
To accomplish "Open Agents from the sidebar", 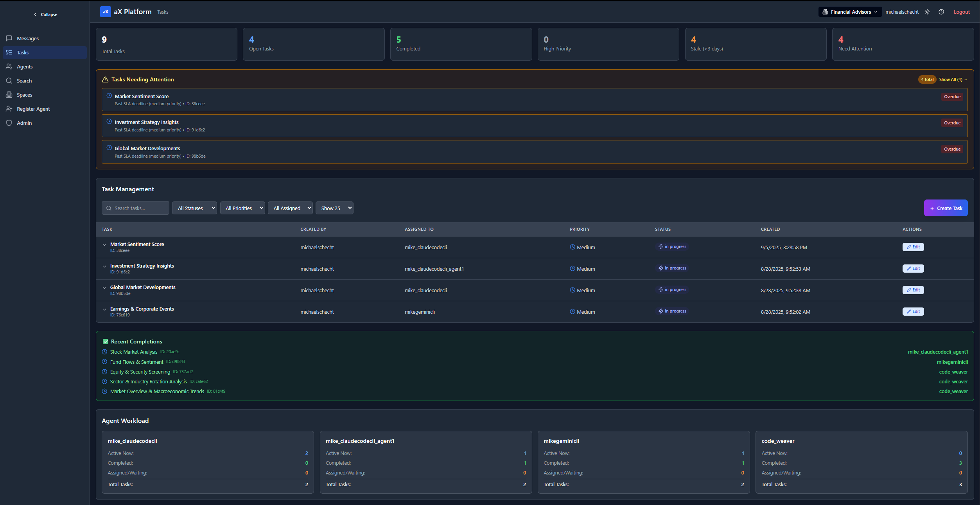I will click(24, 66).
